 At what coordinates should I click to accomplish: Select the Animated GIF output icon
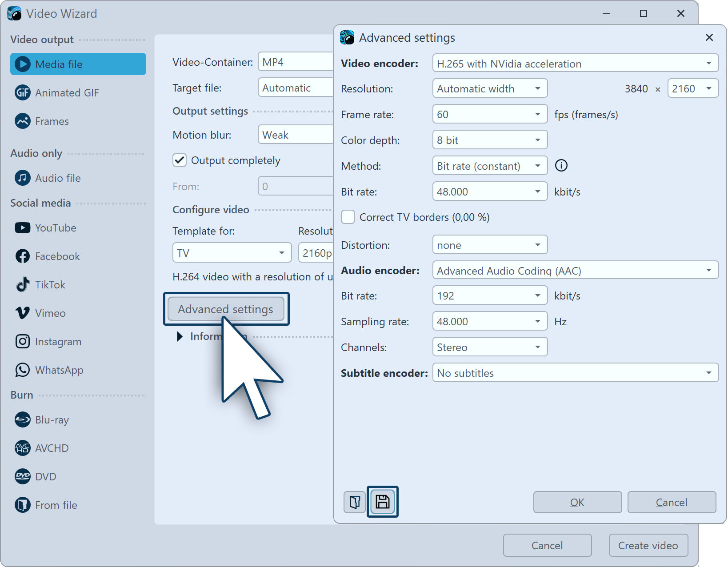(23, 93)
